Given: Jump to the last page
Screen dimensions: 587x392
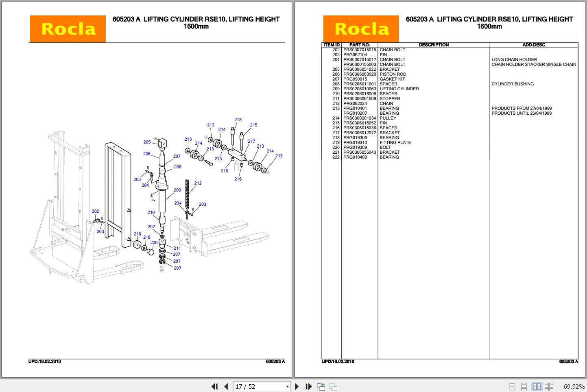Looking at the screenshot, I should click(x=308, y=386).
